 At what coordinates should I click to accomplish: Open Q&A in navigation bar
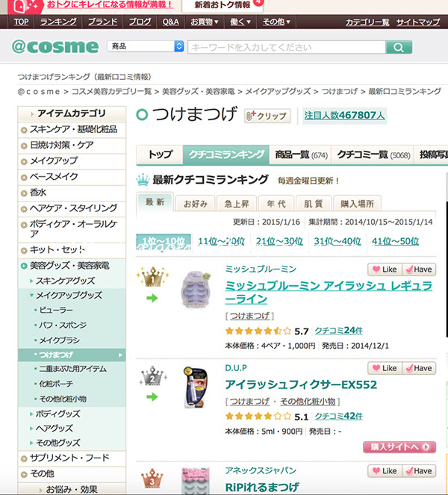pos(170,22)
